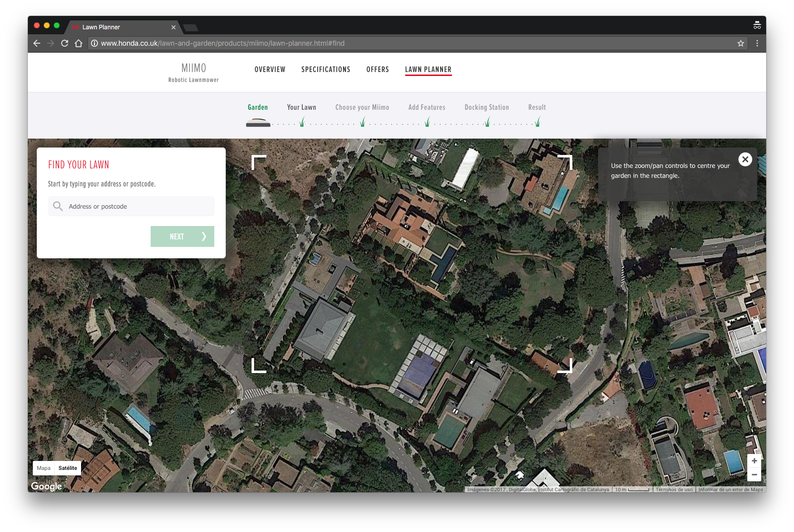Go to the Your Lawn step
The height and width of the screenshot is (532, 794).
[x=301, y=107]
